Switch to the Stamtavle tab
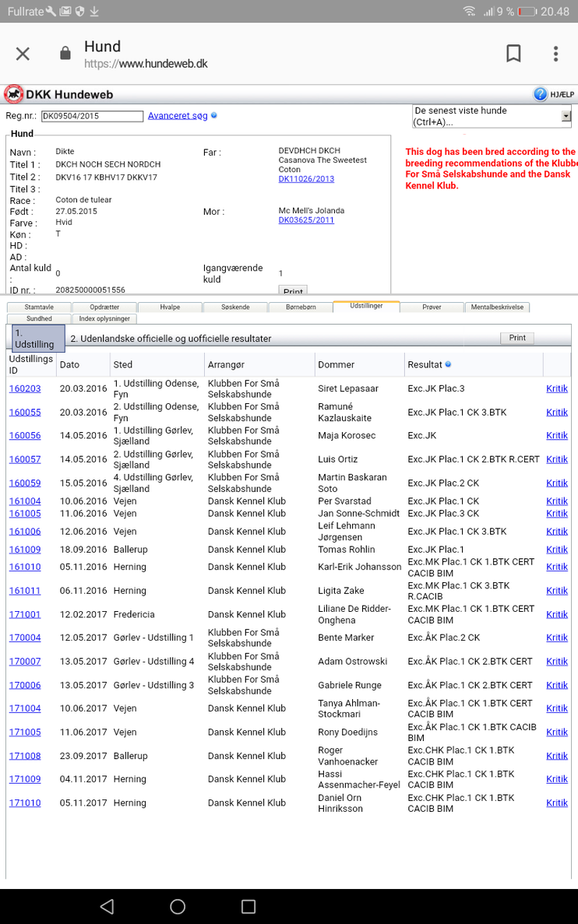The height and width of the screenshot is (924, 578). pos(39,307)
